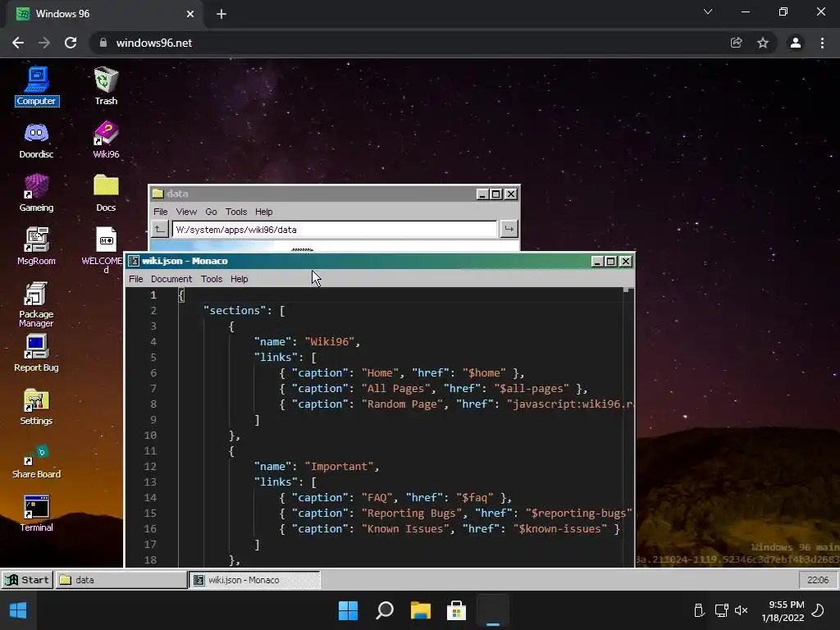840x630 pixels.
Task: Open a new browser tab
Action: 221,14
